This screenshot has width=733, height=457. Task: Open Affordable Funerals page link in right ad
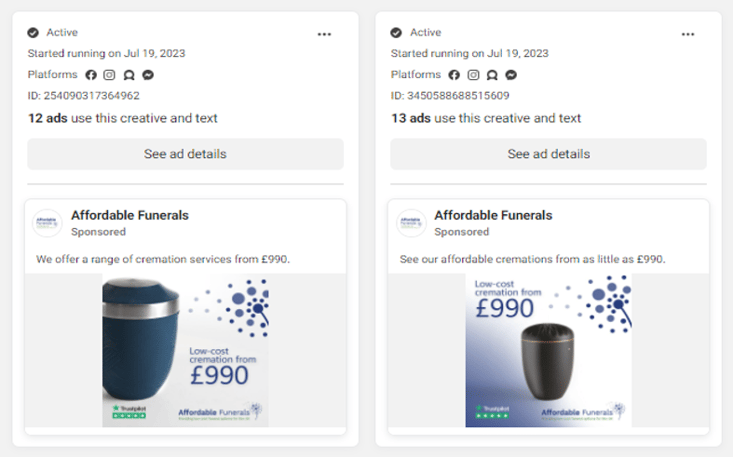point(493,215)
